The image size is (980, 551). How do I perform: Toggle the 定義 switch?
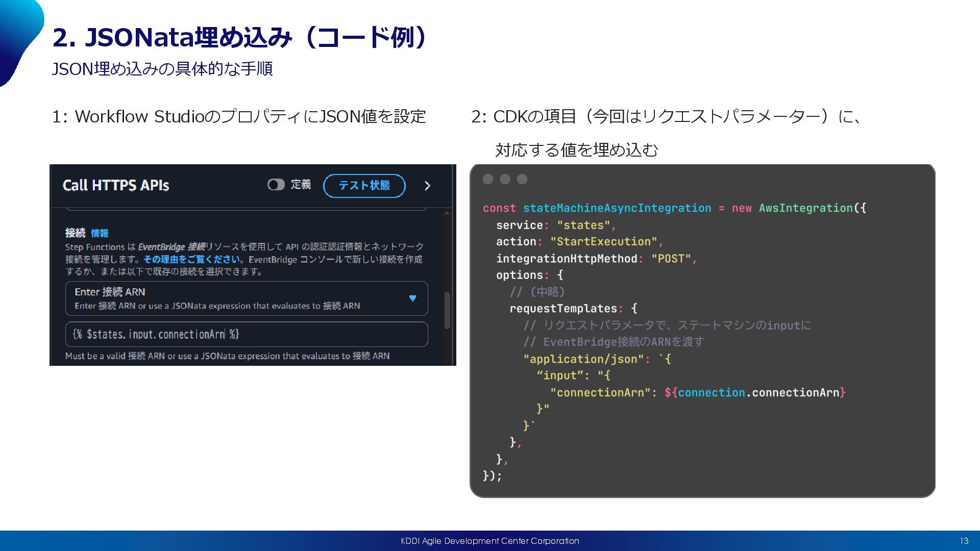(x=276, y=185)
